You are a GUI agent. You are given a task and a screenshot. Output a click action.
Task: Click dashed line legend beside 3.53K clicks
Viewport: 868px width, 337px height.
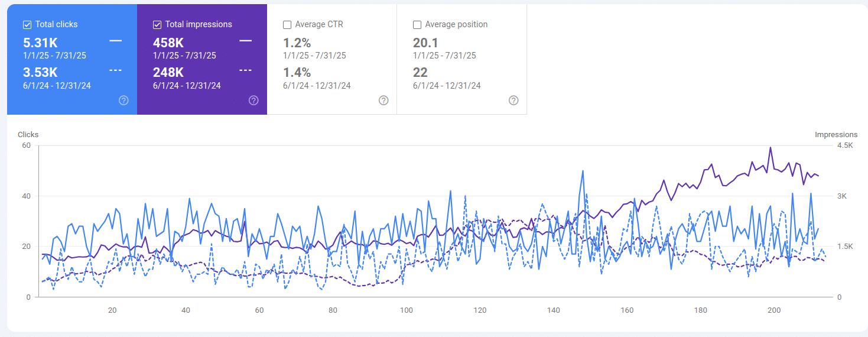(115, 70)
